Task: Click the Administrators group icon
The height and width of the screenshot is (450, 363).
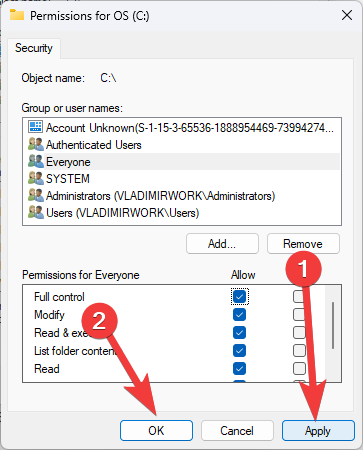Action: click(36, 195)
